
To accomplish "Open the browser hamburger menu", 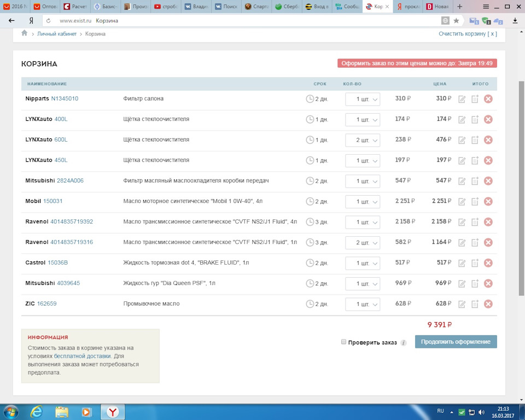I will pos(486,7).
